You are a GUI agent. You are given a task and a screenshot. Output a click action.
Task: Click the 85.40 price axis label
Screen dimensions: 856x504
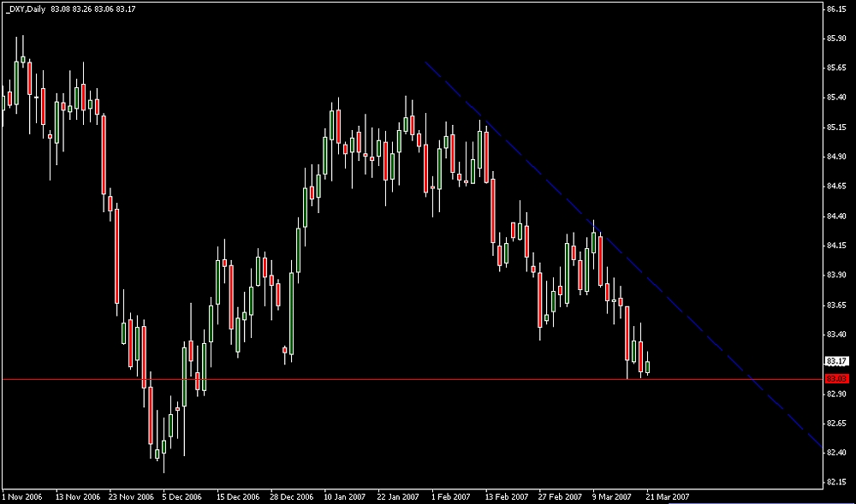click(836, 98)
